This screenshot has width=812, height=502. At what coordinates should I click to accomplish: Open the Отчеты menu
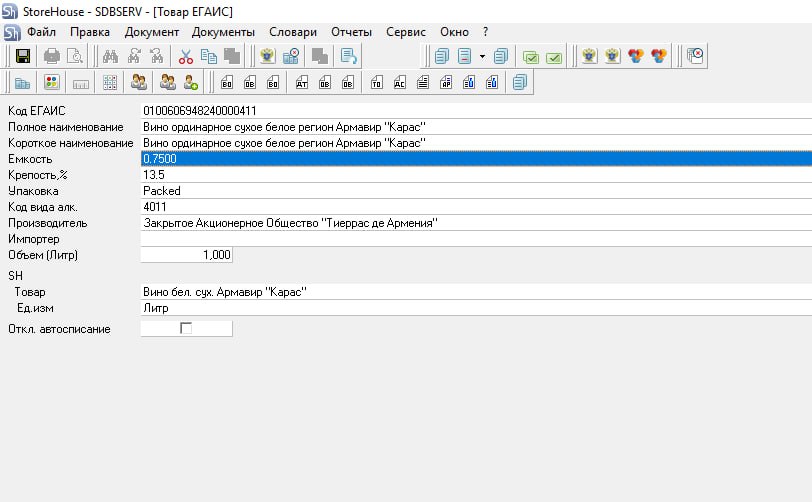351,32
